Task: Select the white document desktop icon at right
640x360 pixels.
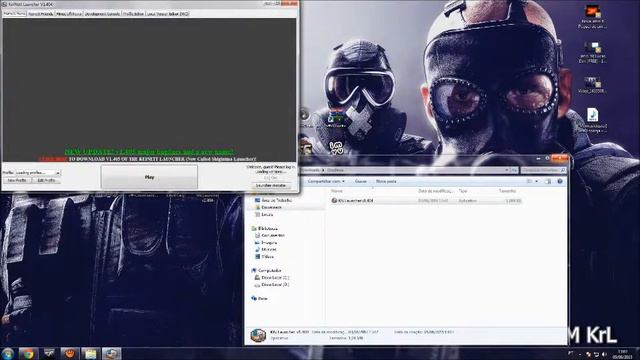Action: (x=592, y=120)
